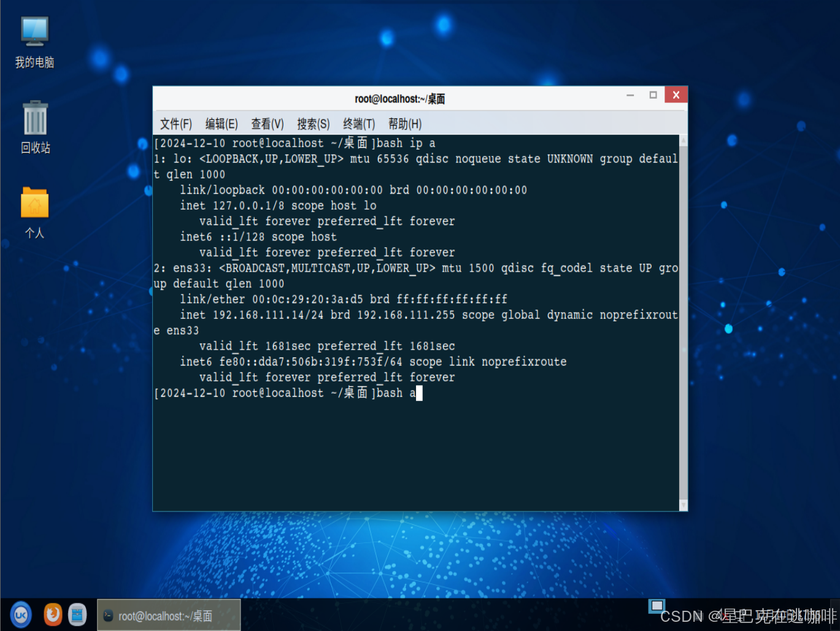
Task: Click the 'inet 192.168.111.14/24' text
Action: click(x=252, y=315)
